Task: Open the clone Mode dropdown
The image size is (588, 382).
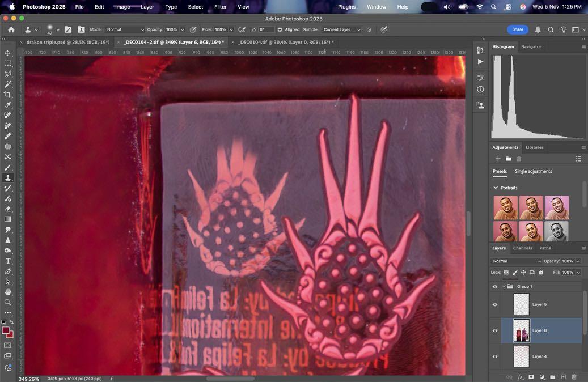Action: [x=125, y=29]
